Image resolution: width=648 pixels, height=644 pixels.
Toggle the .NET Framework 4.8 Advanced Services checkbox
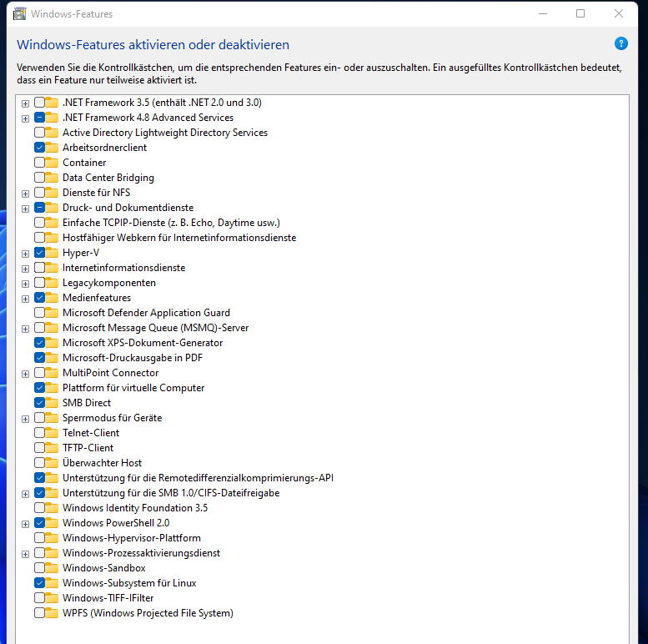(x=40, y=118)
